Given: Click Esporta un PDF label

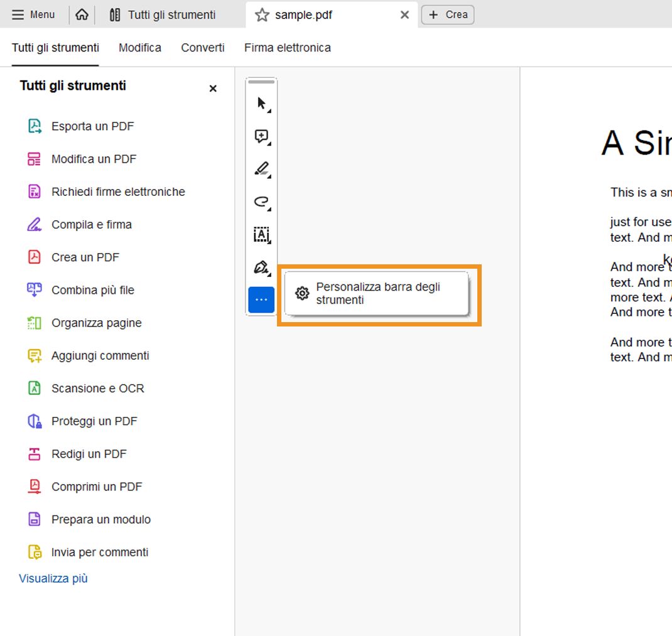Looking at the screenshot, I should pyautogui.click(x=93, y=126).
